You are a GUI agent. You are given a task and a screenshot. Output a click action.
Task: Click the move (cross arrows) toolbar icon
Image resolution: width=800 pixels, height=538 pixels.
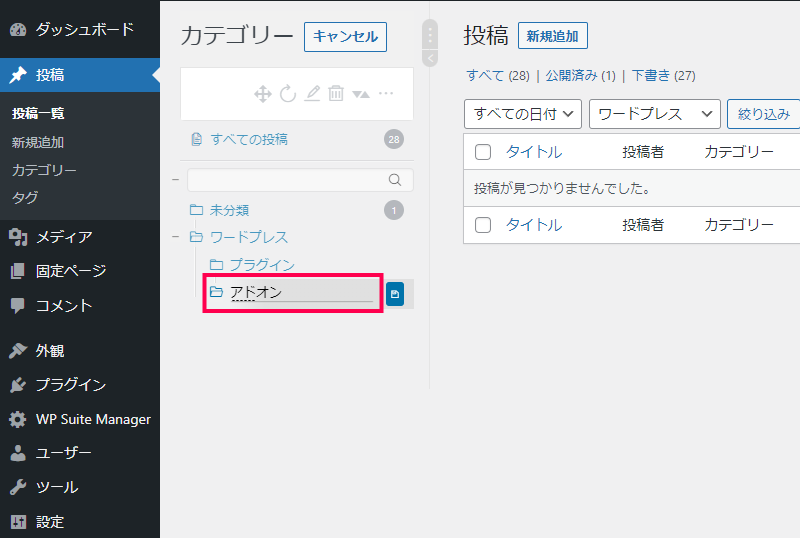coord(263,94)
